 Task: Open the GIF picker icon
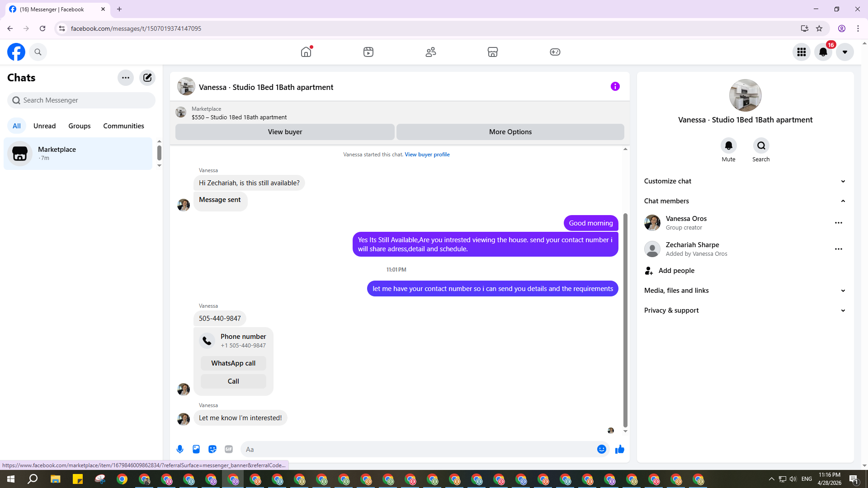[x=229, y=449]
